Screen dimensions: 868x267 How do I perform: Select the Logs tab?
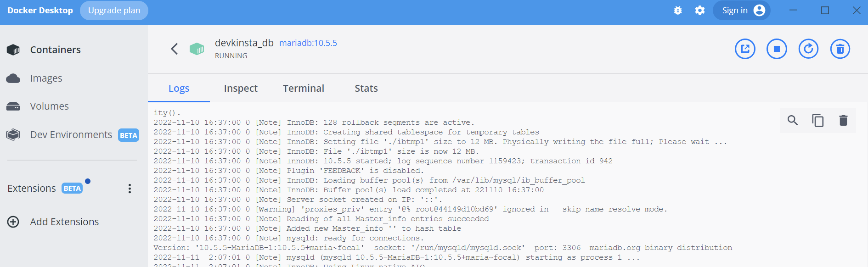point(179,89)
